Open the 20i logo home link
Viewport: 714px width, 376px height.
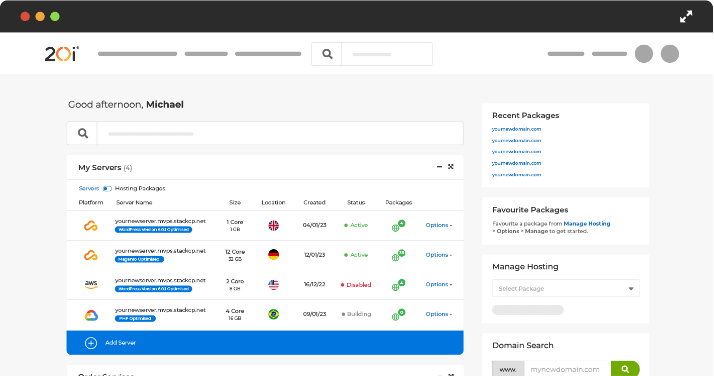pyautogui.click(x=61, y=54)
